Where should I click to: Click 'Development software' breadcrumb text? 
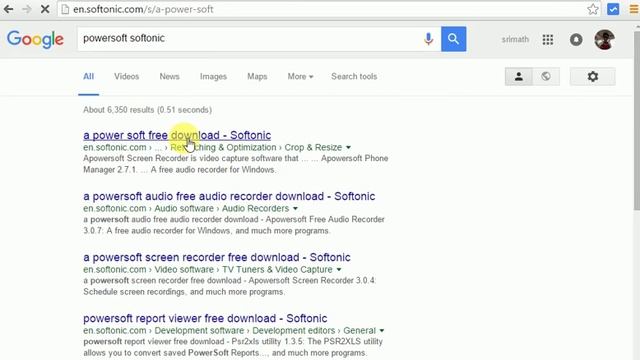click(199, 330)
